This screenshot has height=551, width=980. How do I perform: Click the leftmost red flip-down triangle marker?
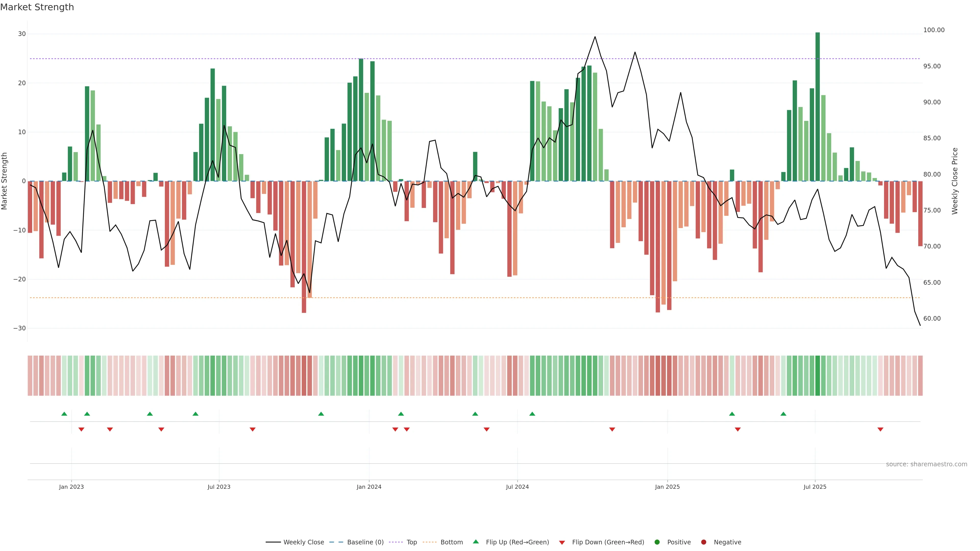[81, 429]
